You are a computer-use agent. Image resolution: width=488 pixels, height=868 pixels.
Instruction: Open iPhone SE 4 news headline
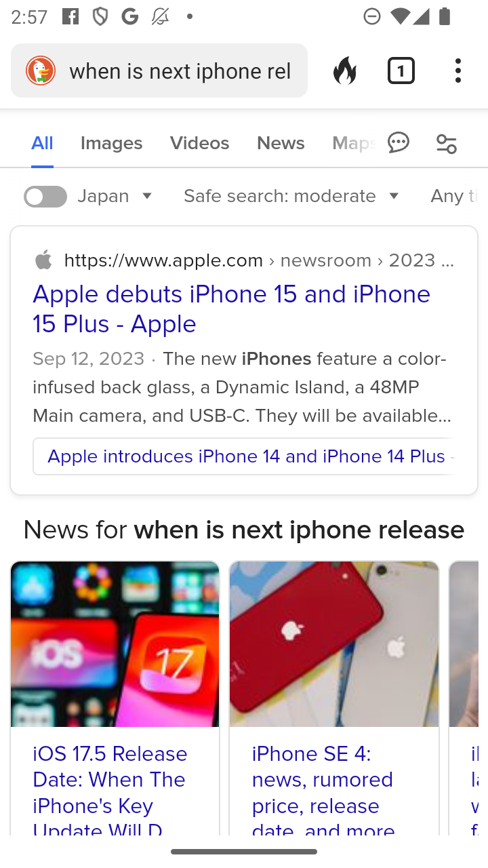click(x=323, y=791)
